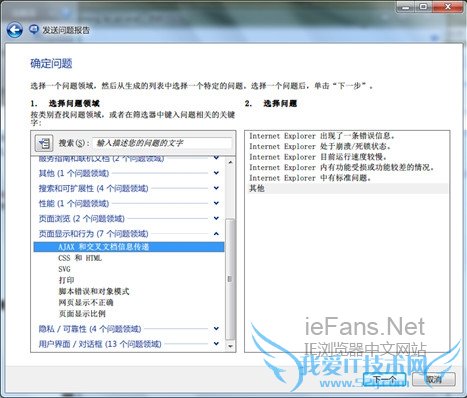Choose 'Internet Explorer 处于崩溃/死锁状态'
The image size is (467, 398).
tap(347, 146)
